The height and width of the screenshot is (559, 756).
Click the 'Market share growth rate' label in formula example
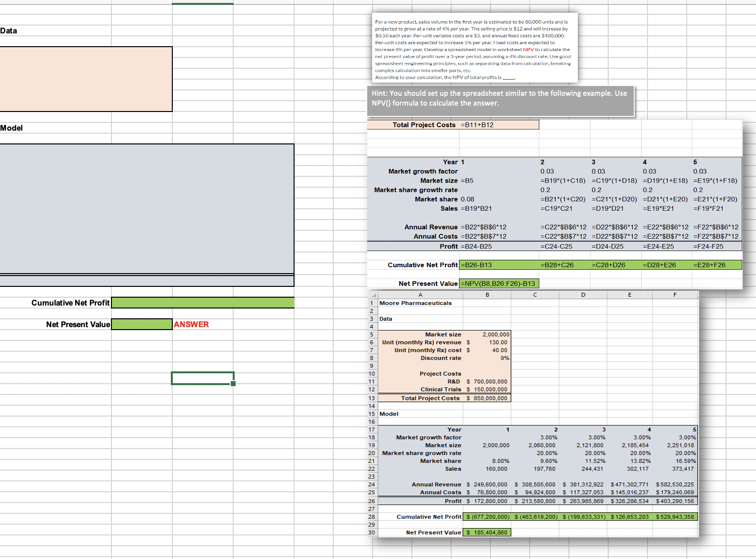[416, 190]
